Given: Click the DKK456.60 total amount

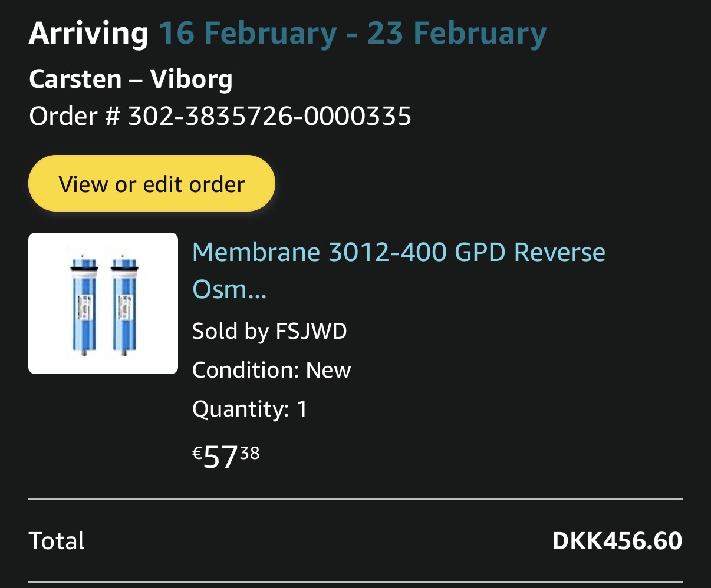Looking at the screenshot, I should 617,541.
